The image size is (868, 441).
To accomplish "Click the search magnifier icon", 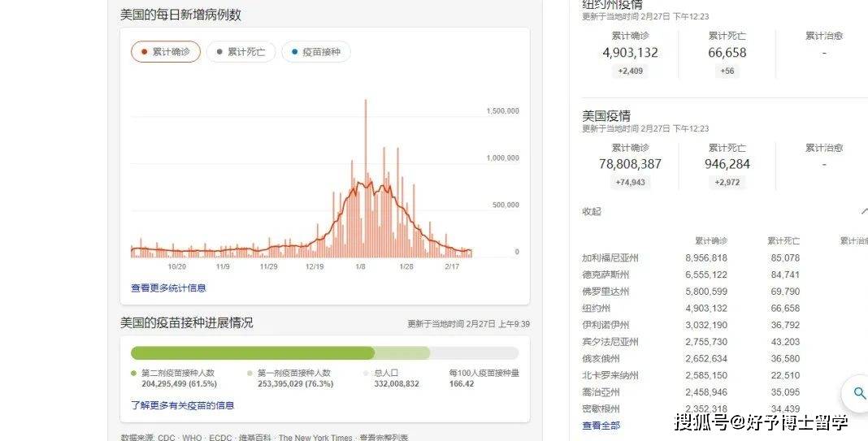I will coord(860,393).
